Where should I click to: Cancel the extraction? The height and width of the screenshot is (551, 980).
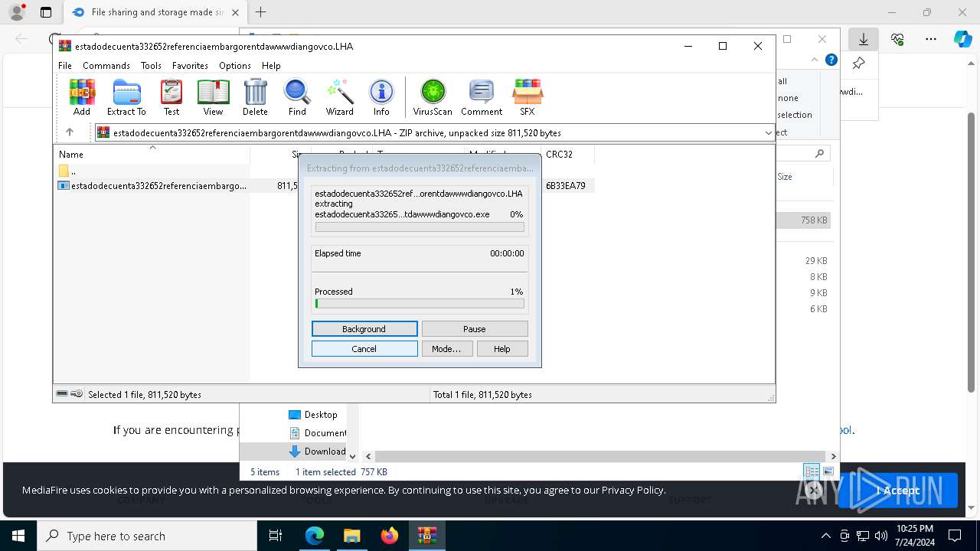[x=364, y=349]
